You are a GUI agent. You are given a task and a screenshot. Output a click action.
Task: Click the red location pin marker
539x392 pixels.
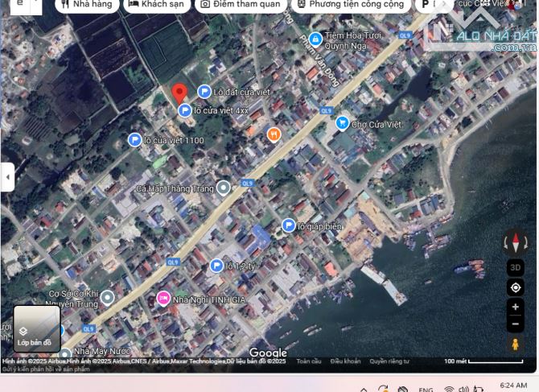[x=179, y=93]
